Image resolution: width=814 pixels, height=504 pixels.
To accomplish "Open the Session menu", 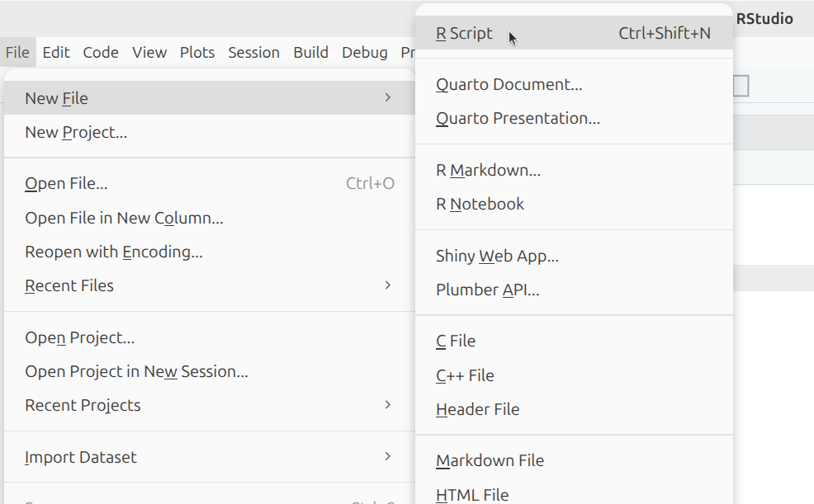I will pyautogui.click(x=253, y=52).
